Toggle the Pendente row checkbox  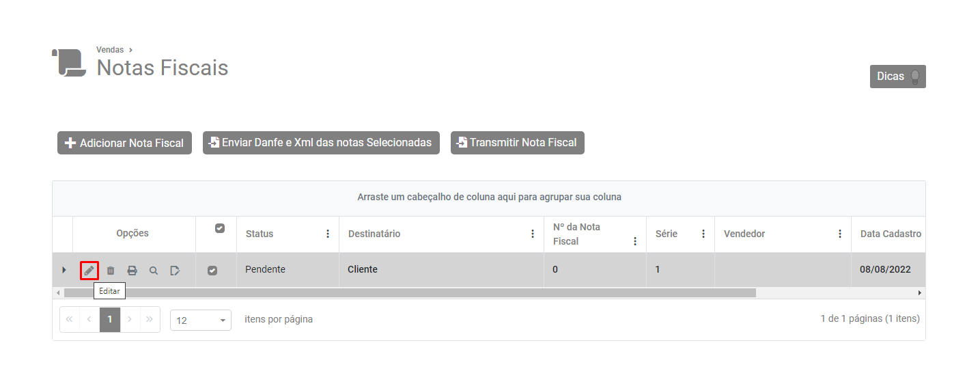212,271
